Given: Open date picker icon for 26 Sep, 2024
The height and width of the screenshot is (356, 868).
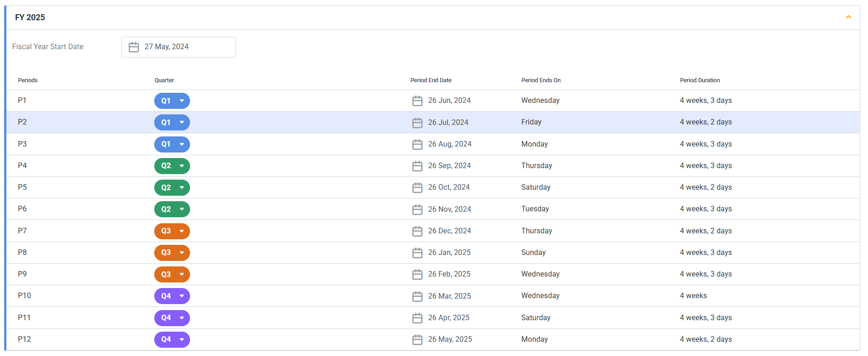Looking at the screenshot, I should coord(417,166).
